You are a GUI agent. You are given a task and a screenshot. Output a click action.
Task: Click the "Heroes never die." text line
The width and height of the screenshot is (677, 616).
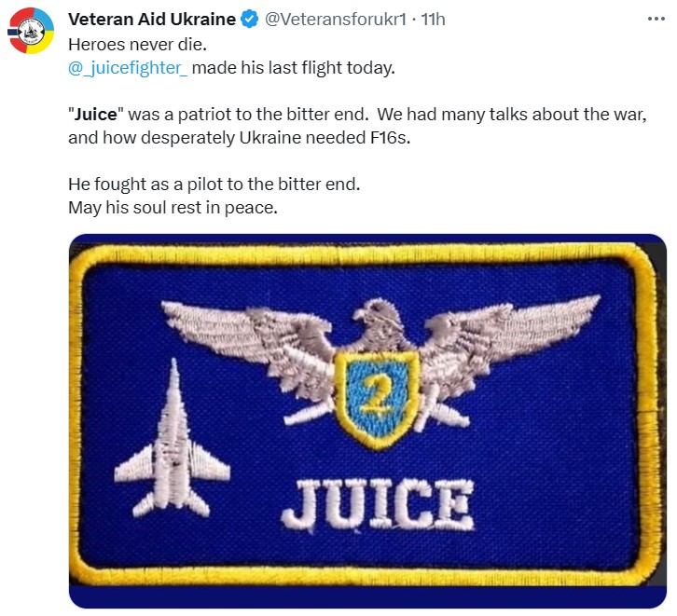(x=136, y=44)
